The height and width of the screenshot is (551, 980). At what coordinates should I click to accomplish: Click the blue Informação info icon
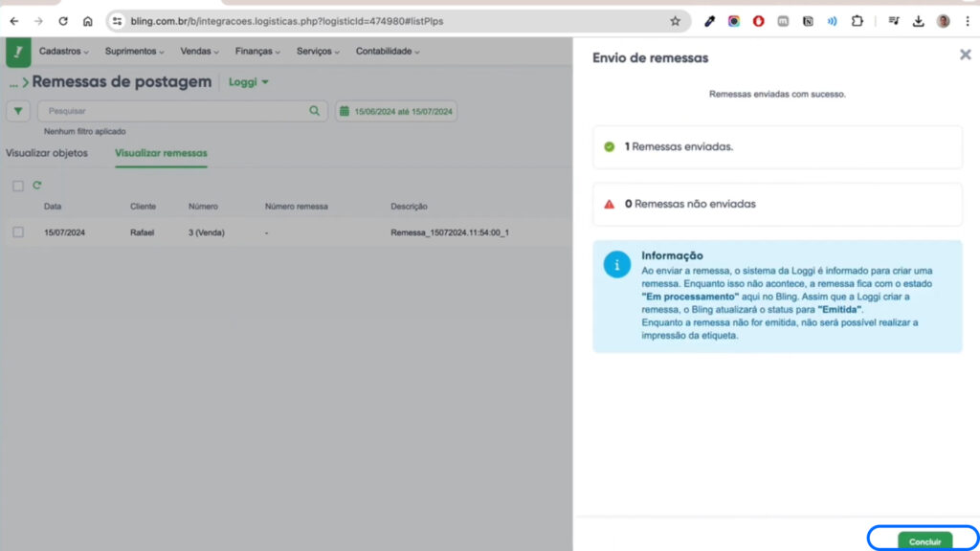[617, 264]
